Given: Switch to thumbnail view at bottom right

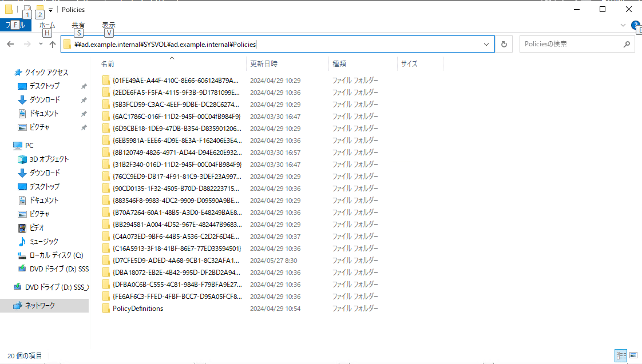Looking at the screenshot, I should pos(634,355).
